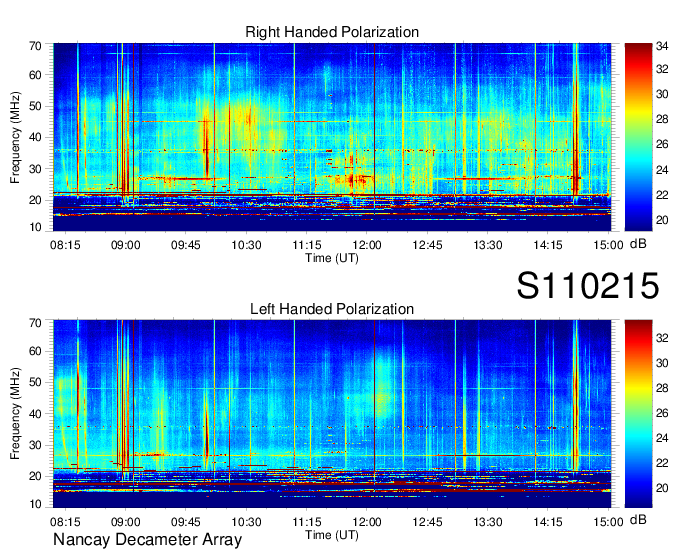Click "Frequency (MHz)" axis label of Left Handed plot
Viewport: 680px width, 552px height.
tap(15, 414)
